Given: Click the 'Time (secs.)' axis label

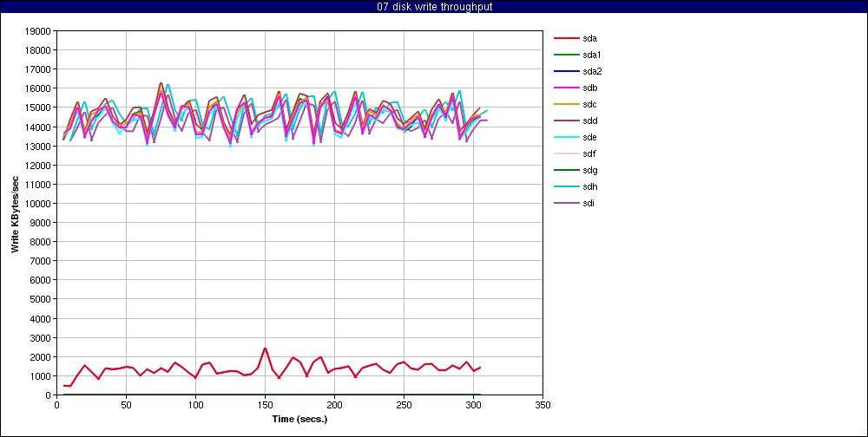Looking at the screenshot, I should 299,419.
